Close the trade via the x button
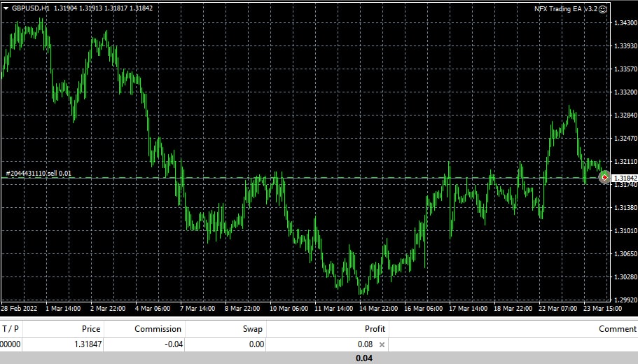 tap(382, 344)
